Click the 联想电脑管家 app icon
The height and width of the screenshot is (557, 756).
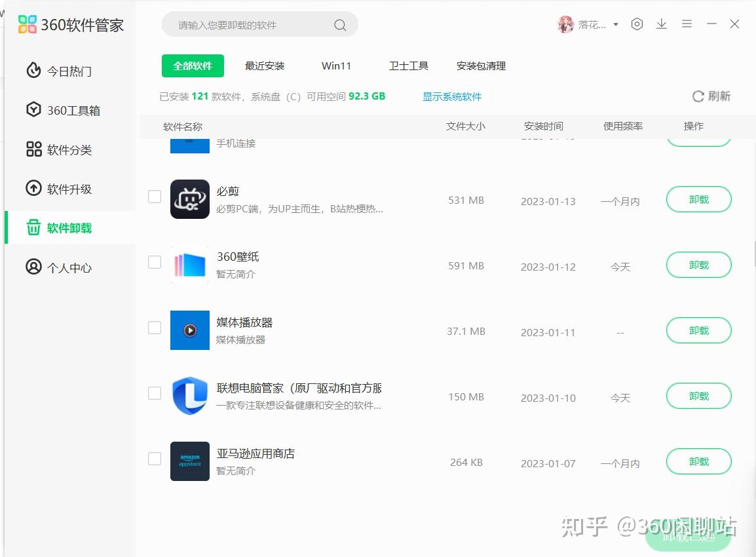pos(190,396)
